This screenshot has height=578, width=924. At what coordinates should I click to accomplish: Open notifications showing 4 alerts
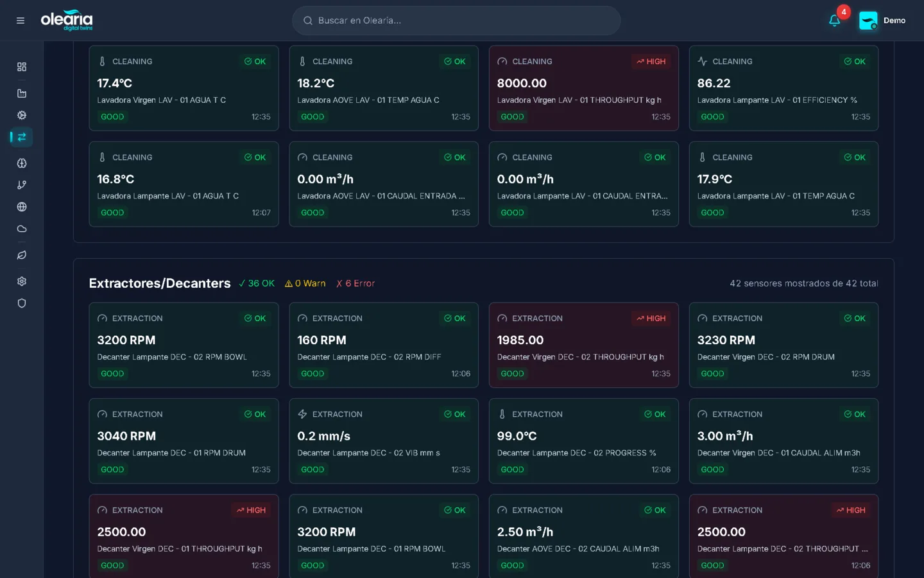(834, 20)
